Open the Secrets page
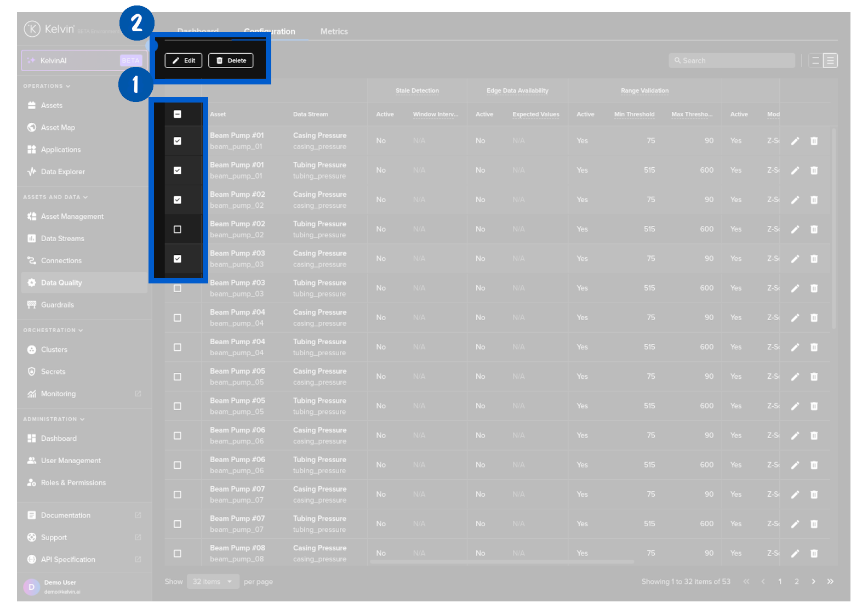Image resolution: width=868 pixels, height=614 pixels. coord(53,372)
